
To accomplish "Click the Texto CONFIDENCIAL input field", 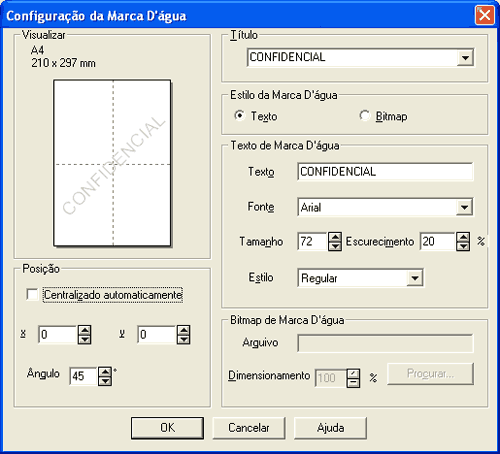I will click(x=385, y=172).
